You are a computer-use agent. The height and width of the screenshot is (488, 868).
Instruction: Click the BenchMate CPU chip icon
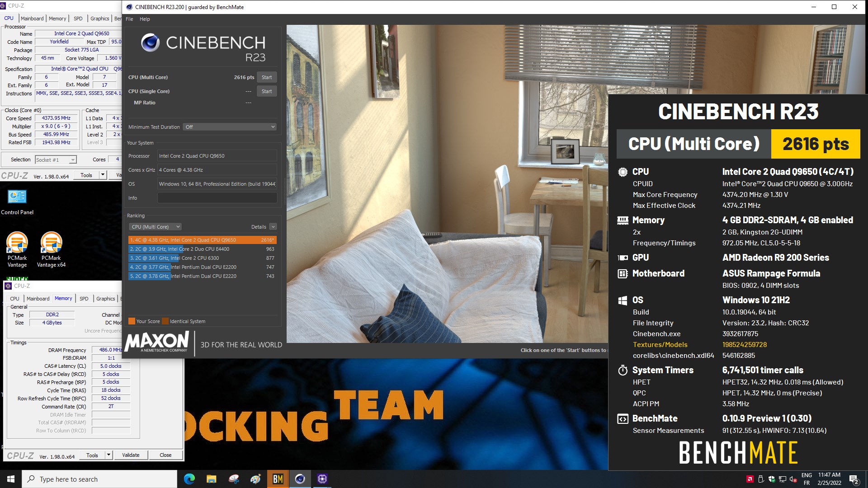click(x=623, y=172)
